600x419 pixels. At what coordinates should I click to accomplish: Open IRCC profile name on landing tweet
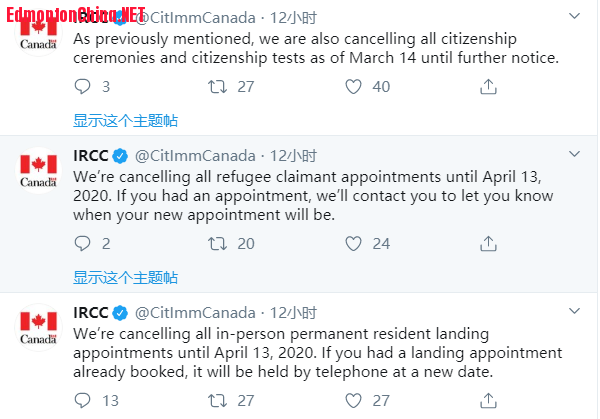[91, 313]
